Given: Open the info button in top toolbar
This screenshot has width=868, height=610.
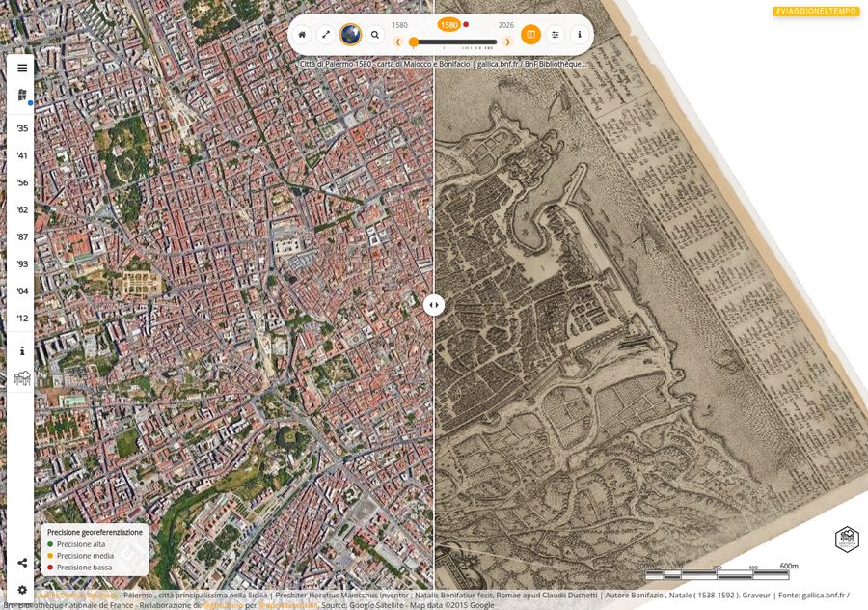Looking at the screenshot, I should 579,35.
